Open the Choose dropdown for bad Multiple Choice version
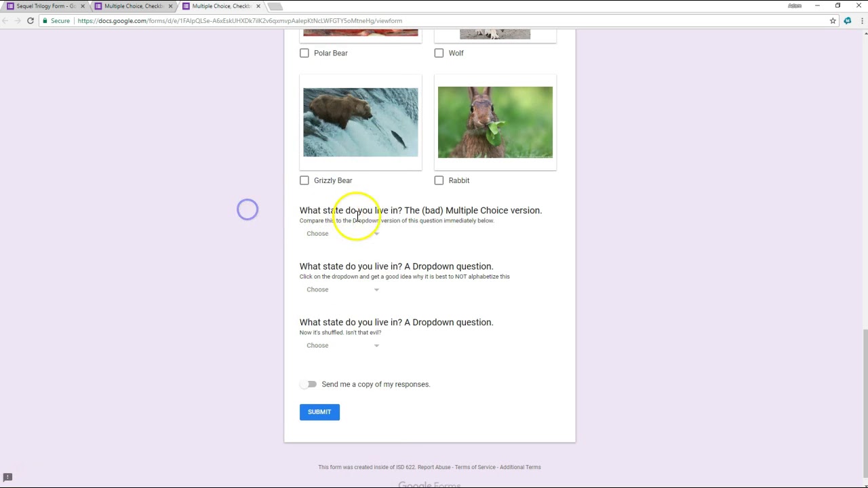The height and width of the screenshot is (488, 868). (x=342, y=234)
